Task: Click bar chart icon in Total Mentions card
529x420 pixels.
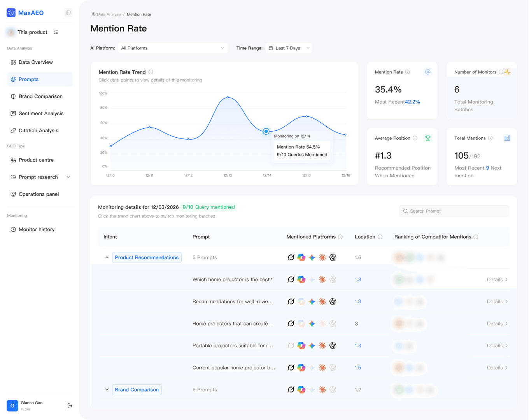Action: coord(507,138)
